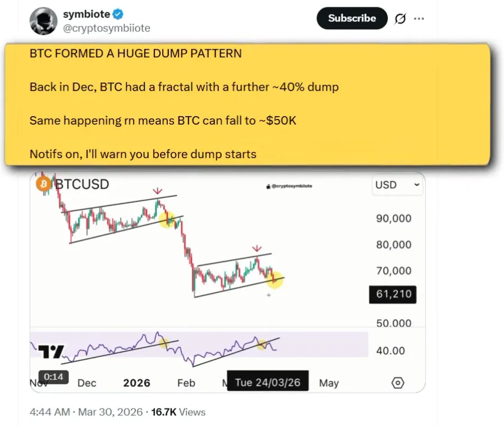504x427 pixels.
Task: Click the TradingView logo on chart
Action: click(x=51, y=351)
